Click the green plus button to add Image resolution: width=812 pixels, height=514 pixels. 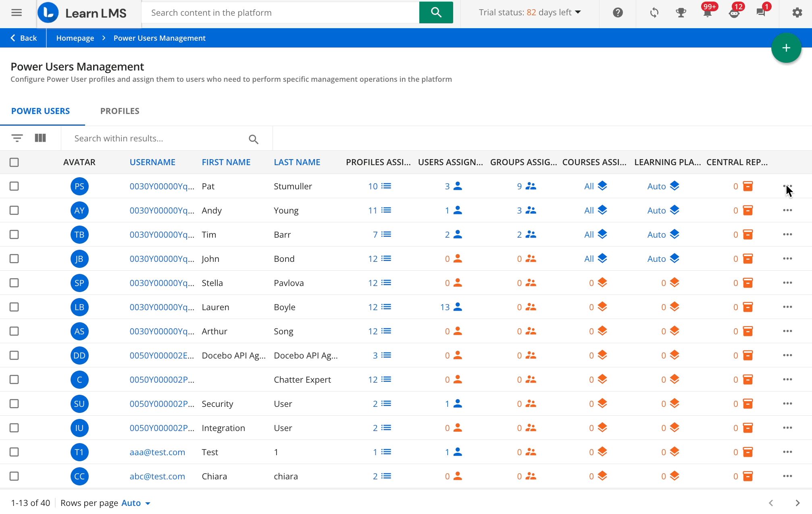point(786,48)
